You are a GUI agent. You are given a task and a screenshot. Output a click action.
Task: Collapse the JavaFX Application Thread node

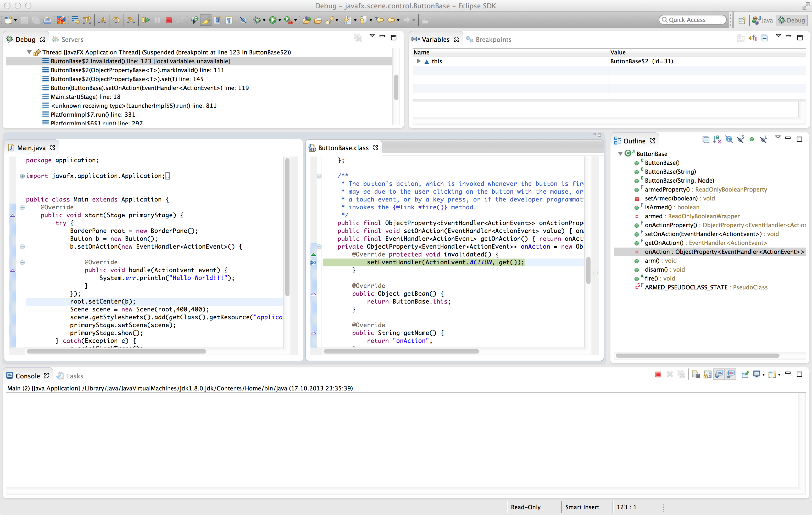point(29,52)
